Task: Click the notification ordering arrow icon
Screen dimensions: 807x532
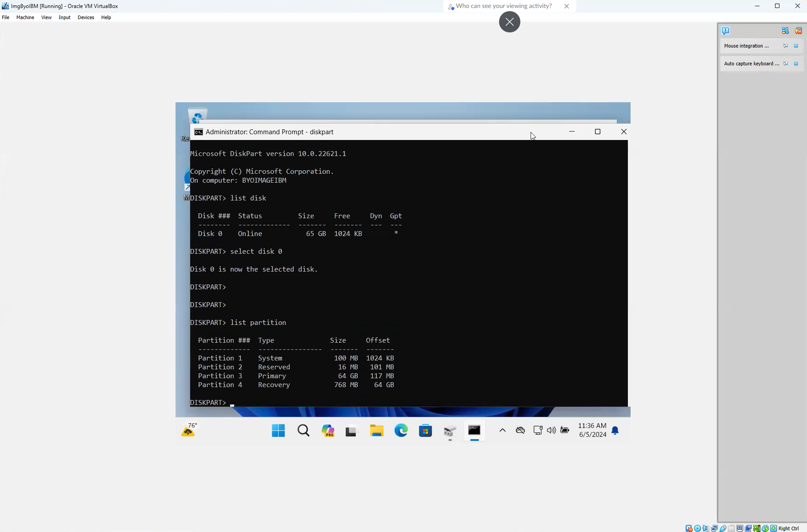Action: [x=785, y=31]
